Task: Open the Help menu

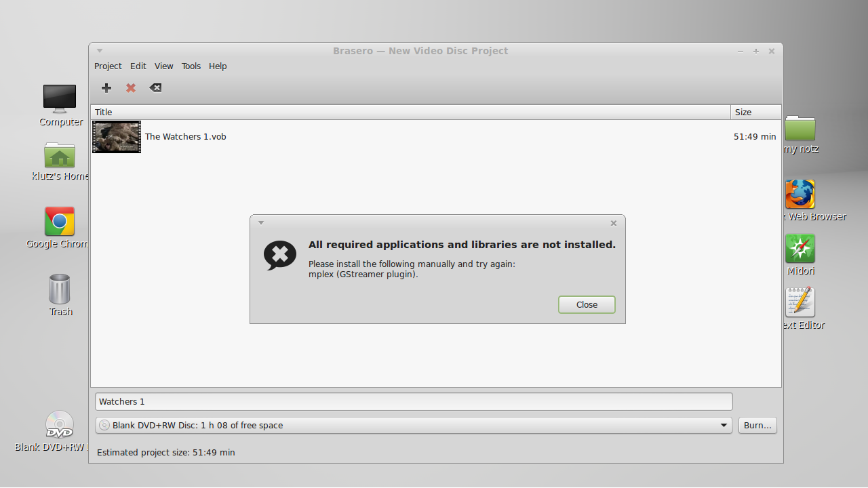Action: [218, 66]
